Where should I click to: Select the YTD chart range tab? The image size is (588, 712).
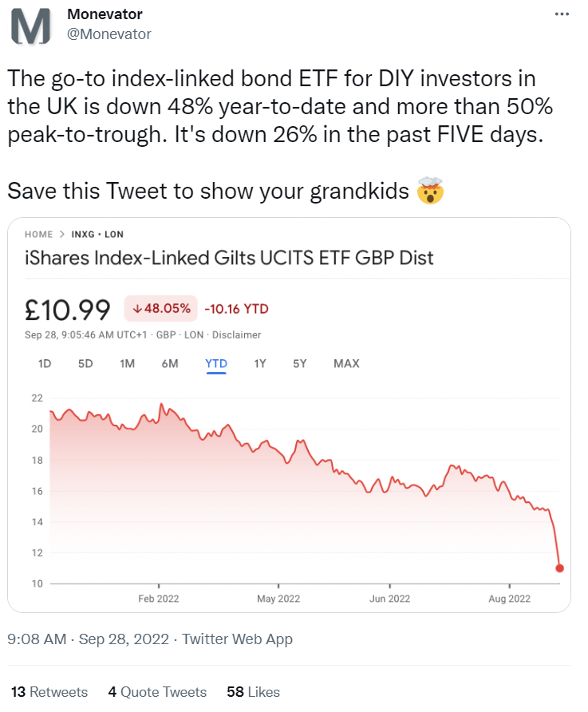tap(216, 364)
